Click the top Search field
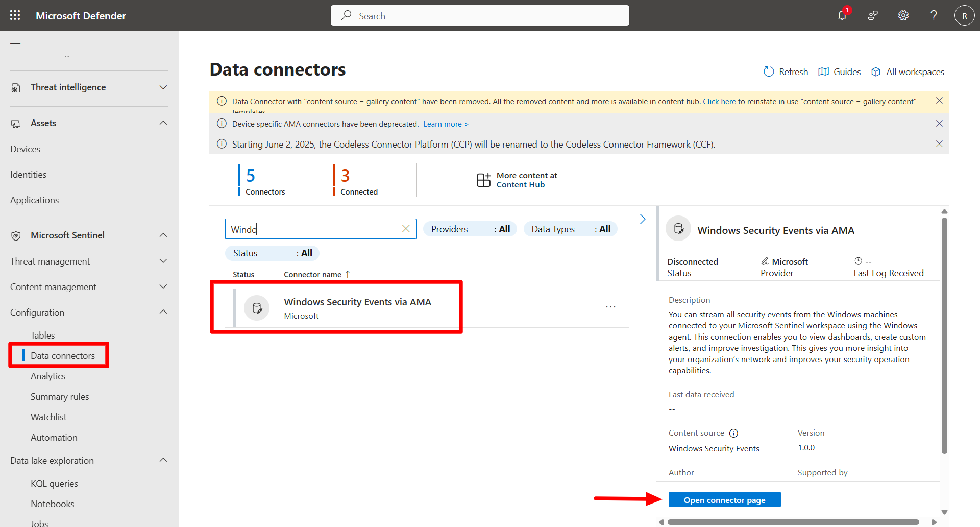 (480, 15)
